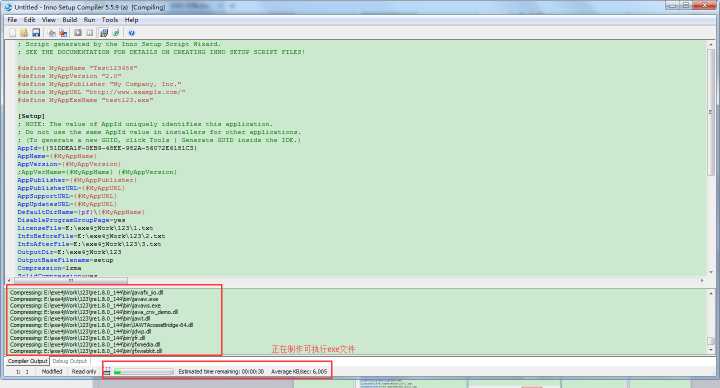Click the #define MyAppVersion line

pos(69,76)
